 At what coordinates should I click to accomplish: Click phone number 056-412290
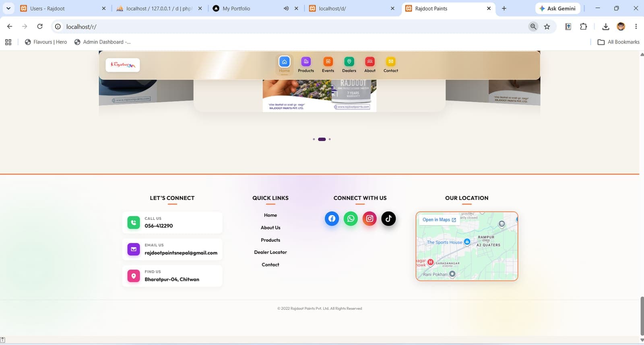point(159,226)
